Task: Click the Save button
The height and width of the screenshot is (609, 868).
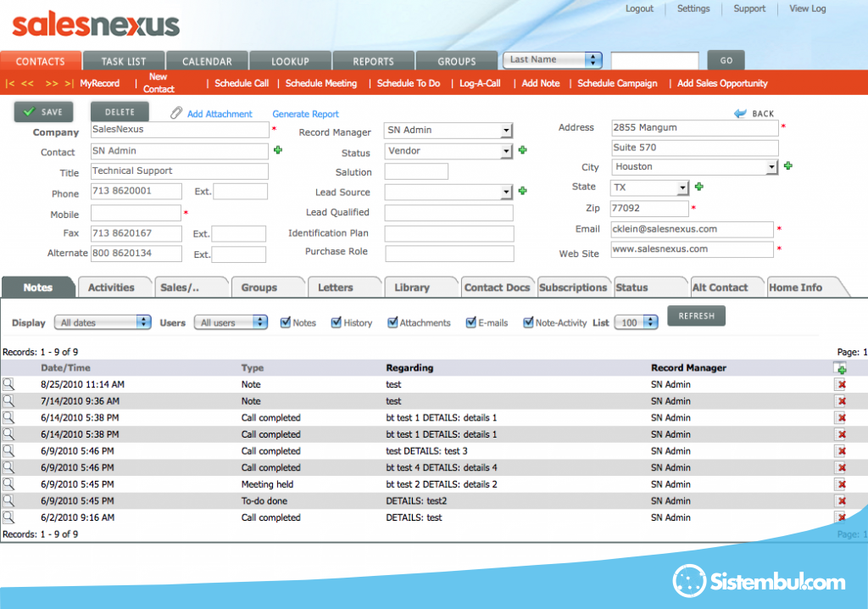Action: pos(44,112)
